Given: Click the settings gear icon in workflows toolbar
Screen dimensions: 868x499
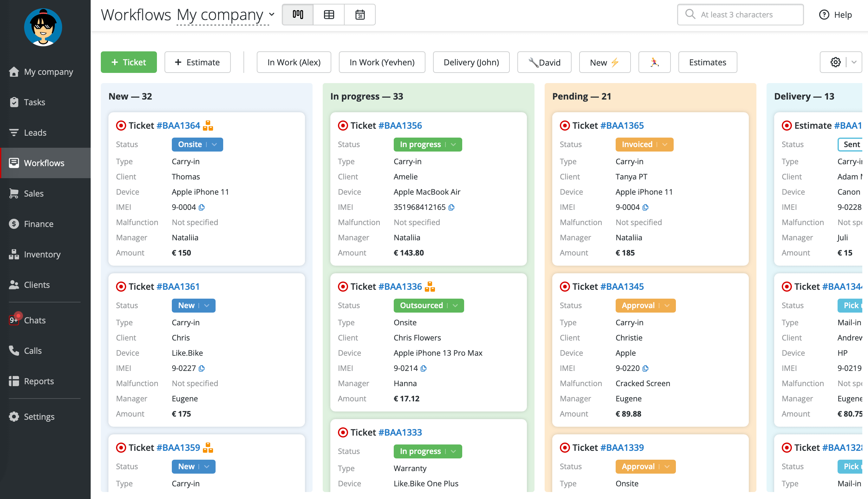Looking at the screenshot, I should tap(836, 62).
